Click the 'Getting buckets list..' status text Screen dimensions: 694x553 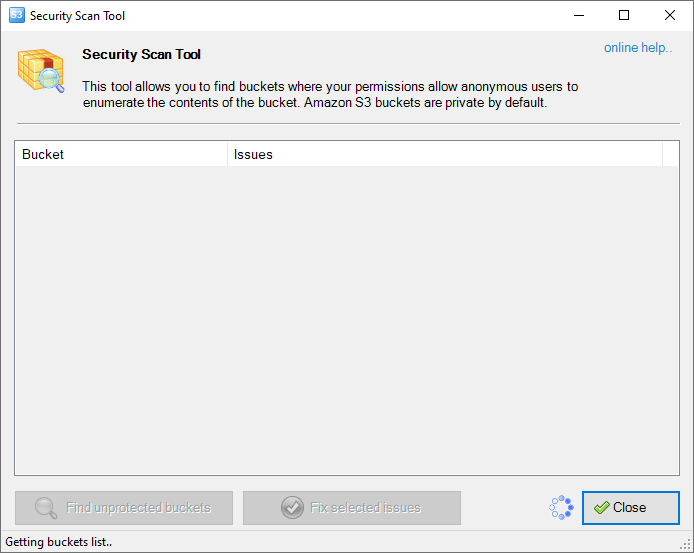coord(58,542)
